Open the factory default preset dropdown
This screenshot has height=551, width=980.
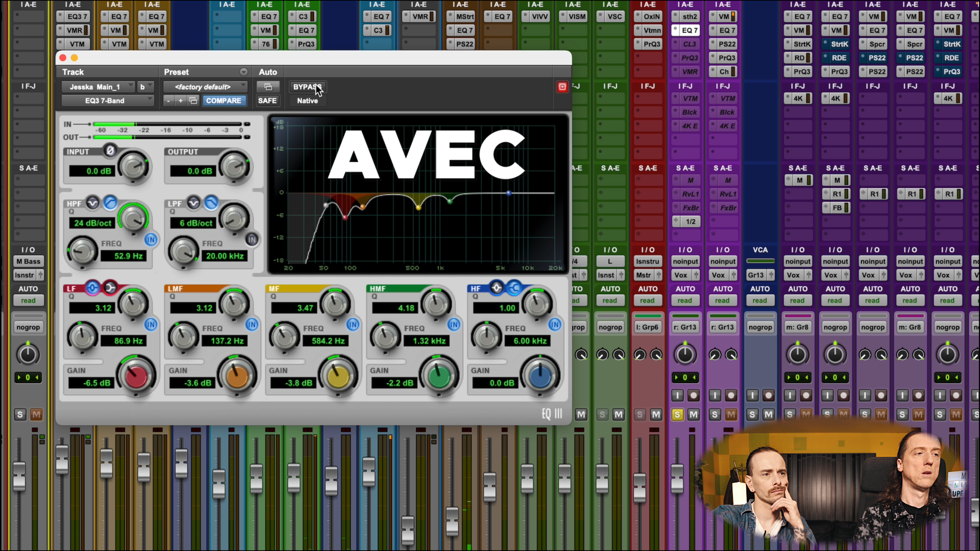pyautogui.click(x=205, y=87)
